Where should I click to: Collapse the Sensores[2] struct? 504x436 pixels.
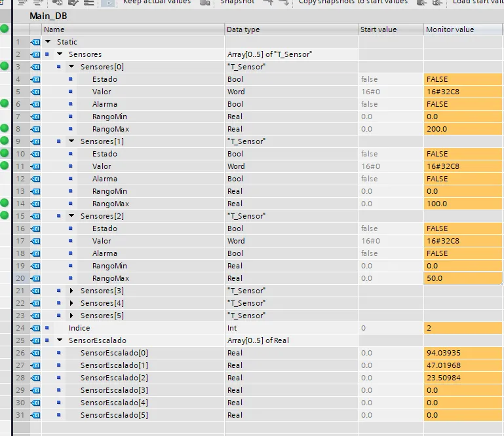[x=71, y=216]
